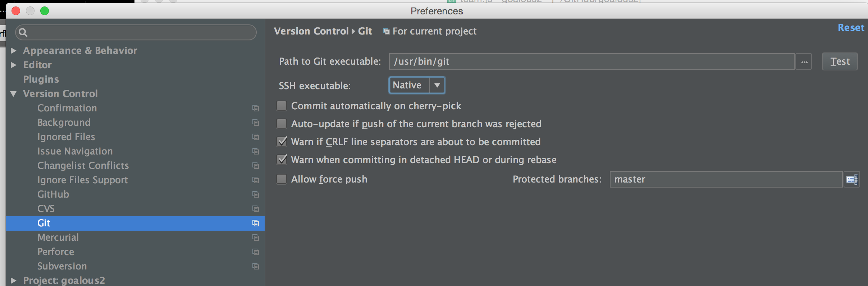Click the copy-settings icon beside GitHub
This screenshot has width=868, height=286.
point(256,194)
